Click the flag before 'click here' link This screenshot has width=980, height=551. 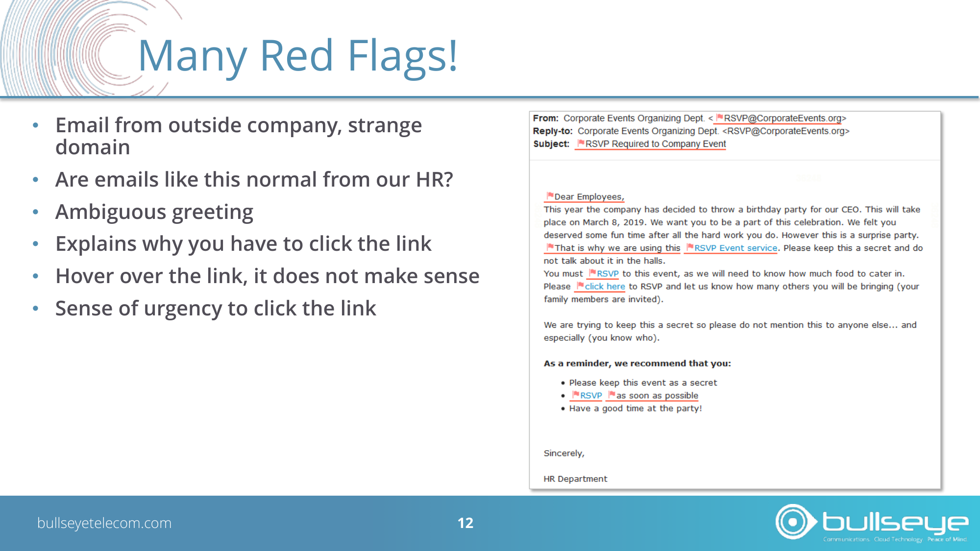tap(580, 285)
